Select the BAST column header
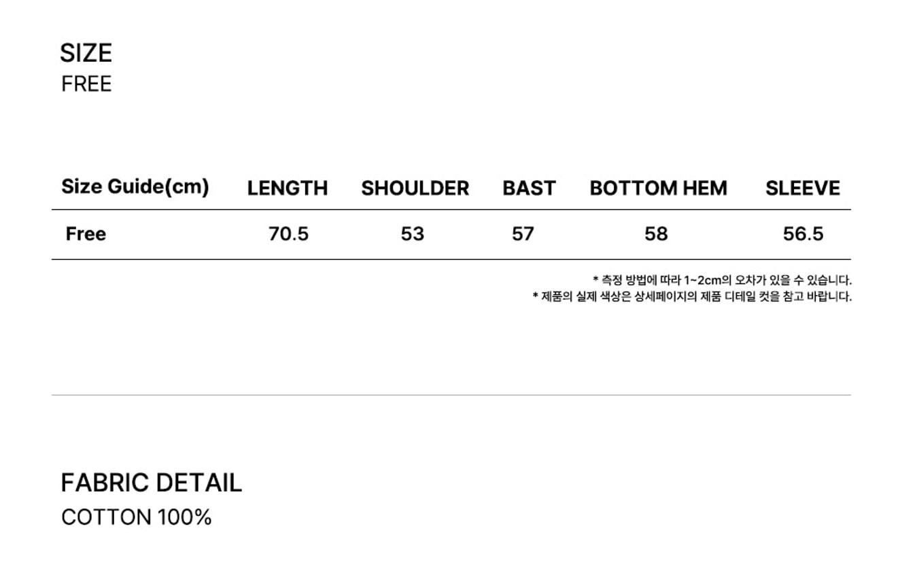900x588 pixels. [529, 188]
